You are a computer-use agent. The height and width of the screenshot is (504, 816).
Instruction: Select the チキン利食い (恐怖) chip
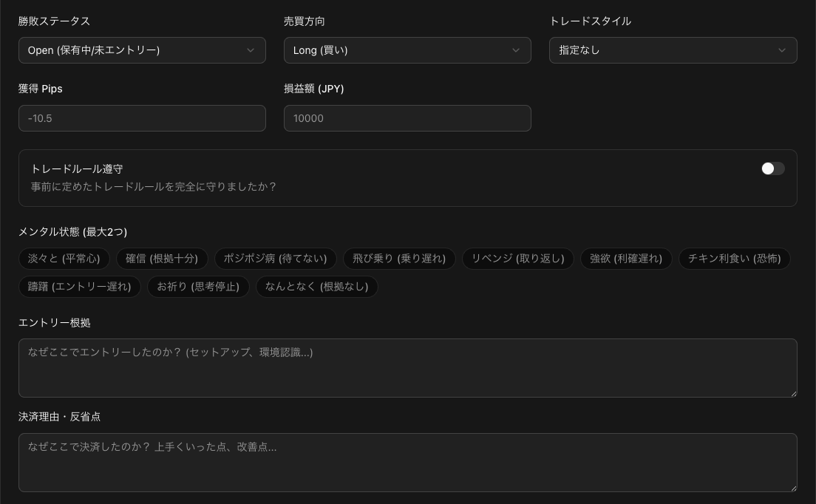click(x=734, y=259)
